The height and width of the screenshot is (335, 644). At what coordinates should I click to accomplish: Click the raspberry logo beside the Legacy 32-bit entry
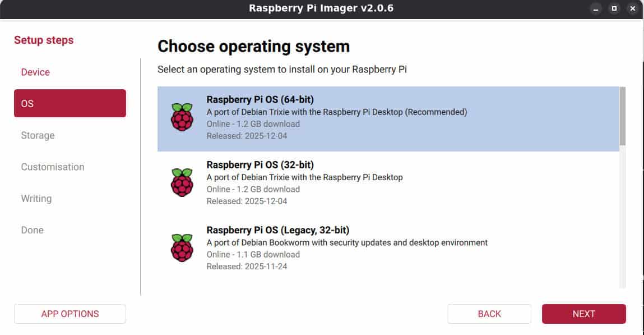pyautogui.click(x=182, y=247)
